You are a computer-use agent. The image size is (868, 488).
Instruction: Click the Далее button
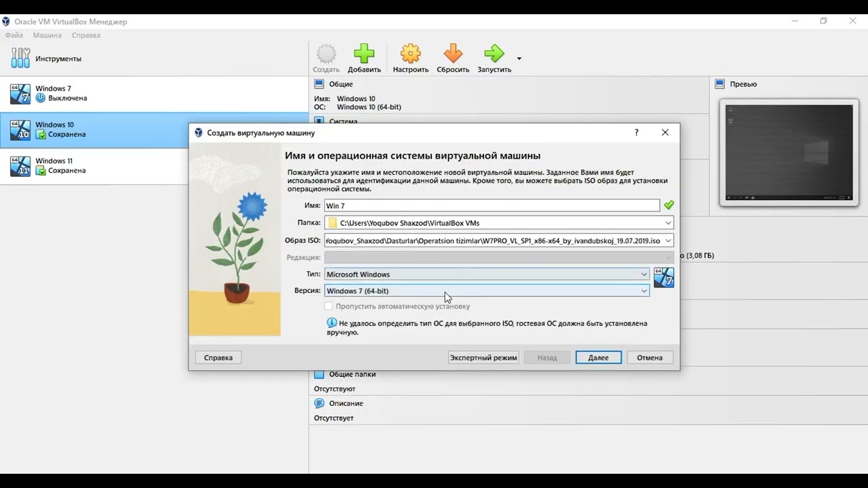click(x=598, y=357)
